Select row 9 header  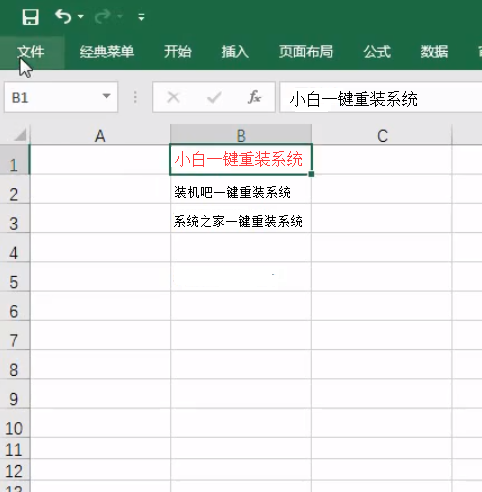coord(14,394)
